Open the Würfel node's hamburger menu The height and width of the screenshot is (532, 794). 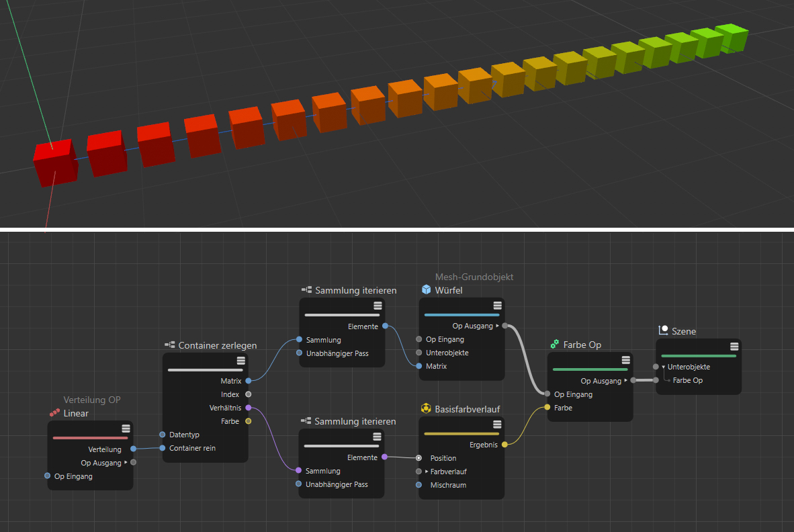pyautogui.click(x=497, y=306)
